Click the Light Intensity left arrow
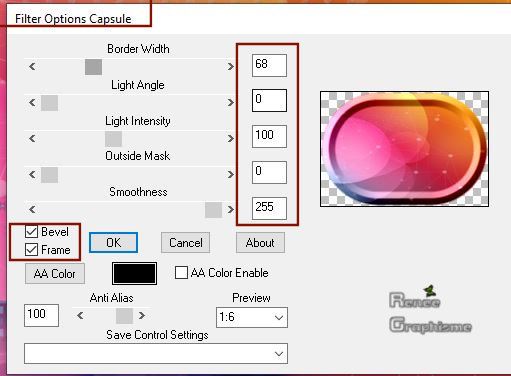511x376 pixels. pos(32,138)
